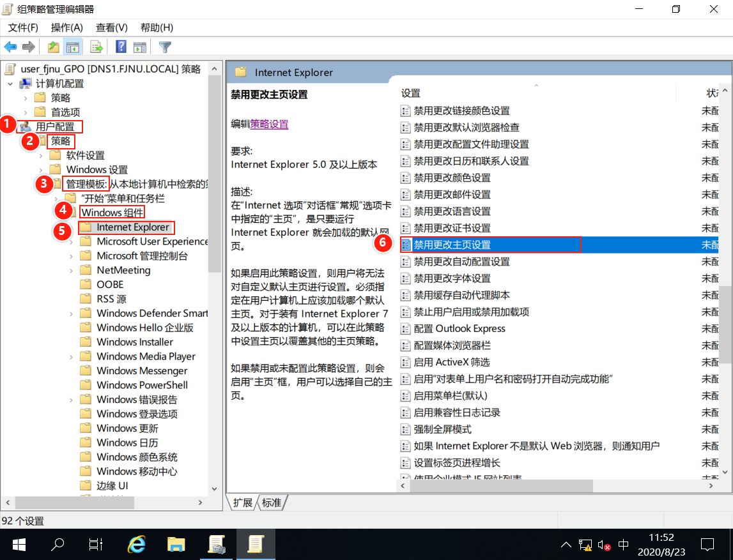Select policy 启用 ActiveX 筛选
The width and height of the screenshot is (733, 560).
click(452, 363)
